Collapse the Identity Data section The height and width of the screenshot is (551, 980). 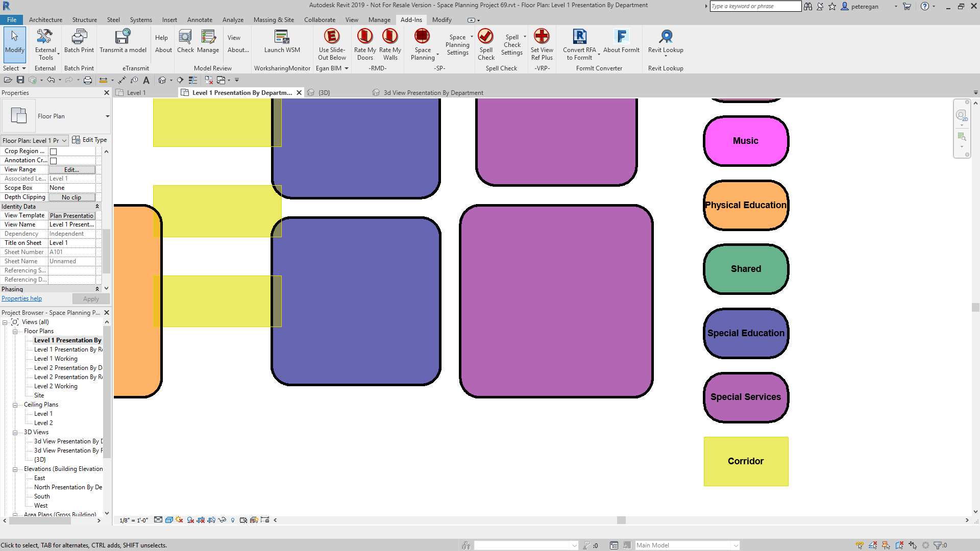pyautogui.click(x=97, y=207)
